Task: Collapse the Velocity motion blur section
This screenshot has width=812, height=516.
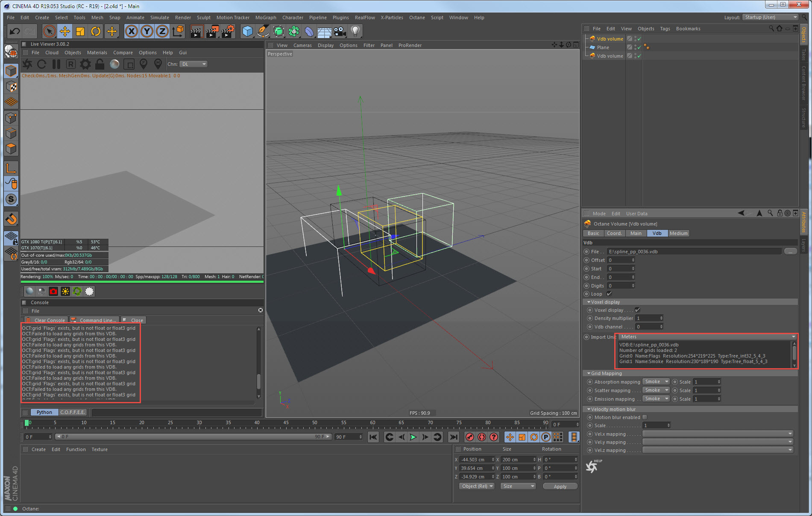Action: [x=589, y=409]
